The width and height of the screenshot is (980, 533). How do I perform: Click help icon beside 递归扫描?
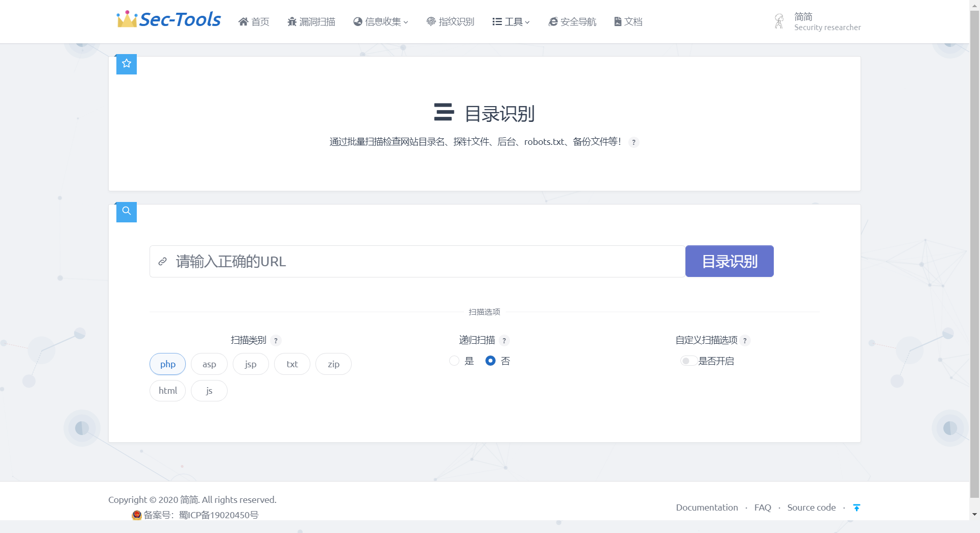click(504, 341)
